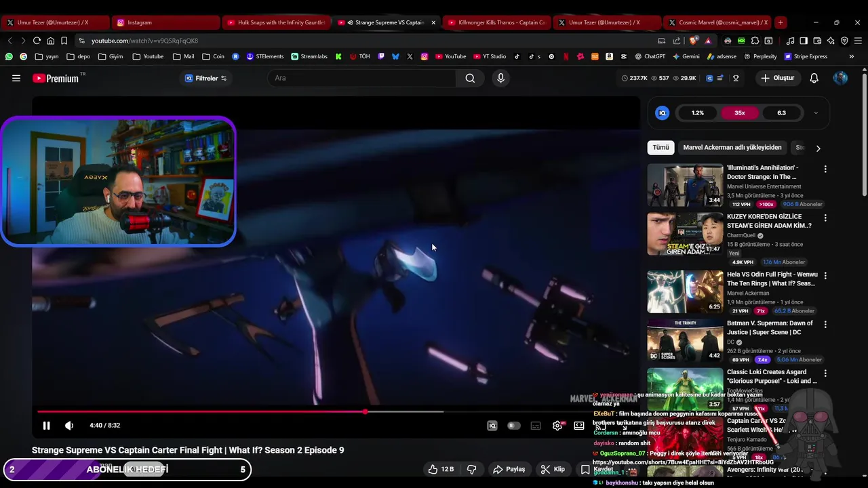Open the yayın bookmarks folder

[47, 56]
